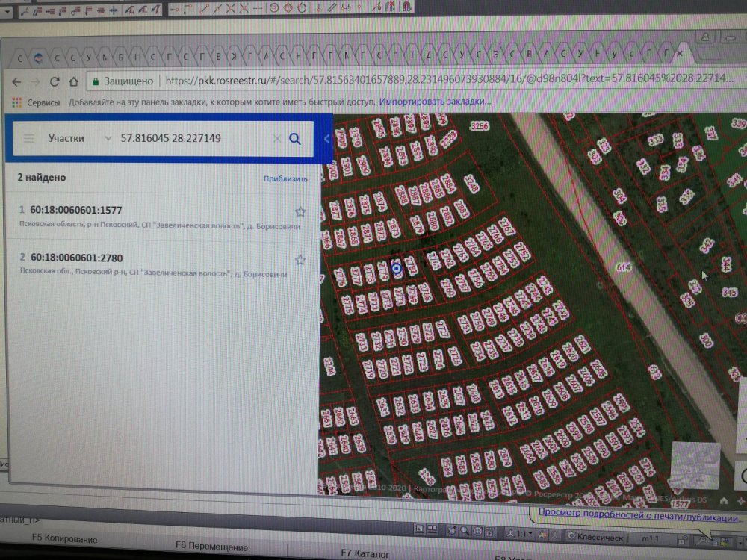Collapse the search results panel with the chevron
The height and width of the screenshot is (560, 747).
coord(326,139)
